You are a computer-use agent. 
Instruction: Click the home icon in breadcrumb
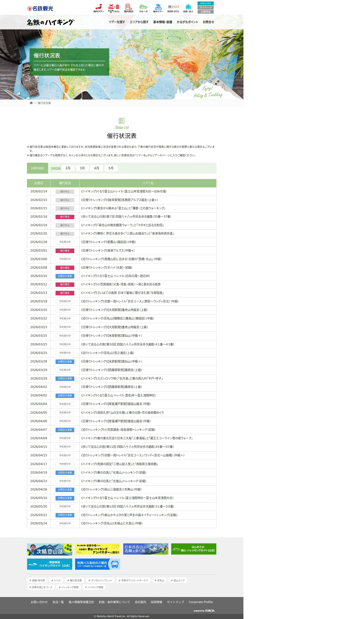click(x=31, y=103)
